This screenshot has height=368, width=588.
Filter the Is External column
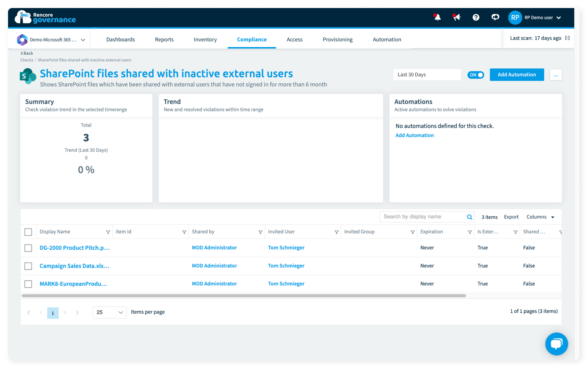[516, 232]
